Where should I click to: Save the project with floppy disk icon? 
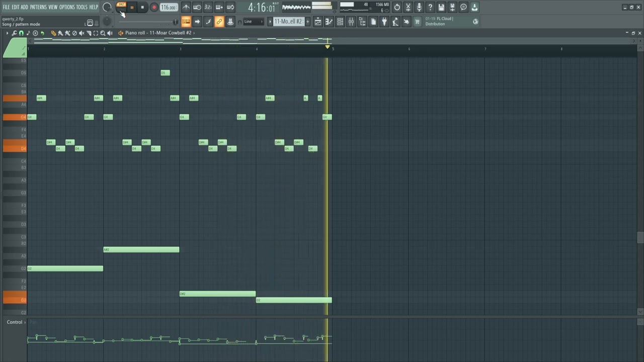coord(441,8)
